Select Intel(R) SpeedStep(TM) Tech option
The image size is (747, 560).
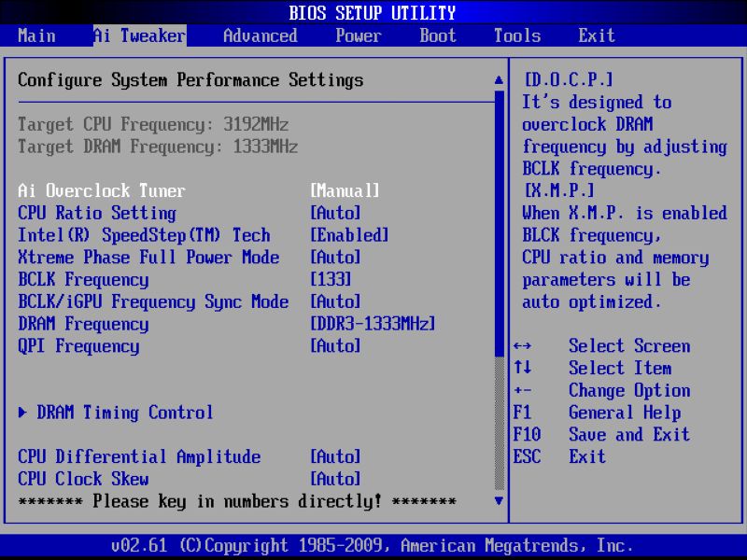coord(144,235)
